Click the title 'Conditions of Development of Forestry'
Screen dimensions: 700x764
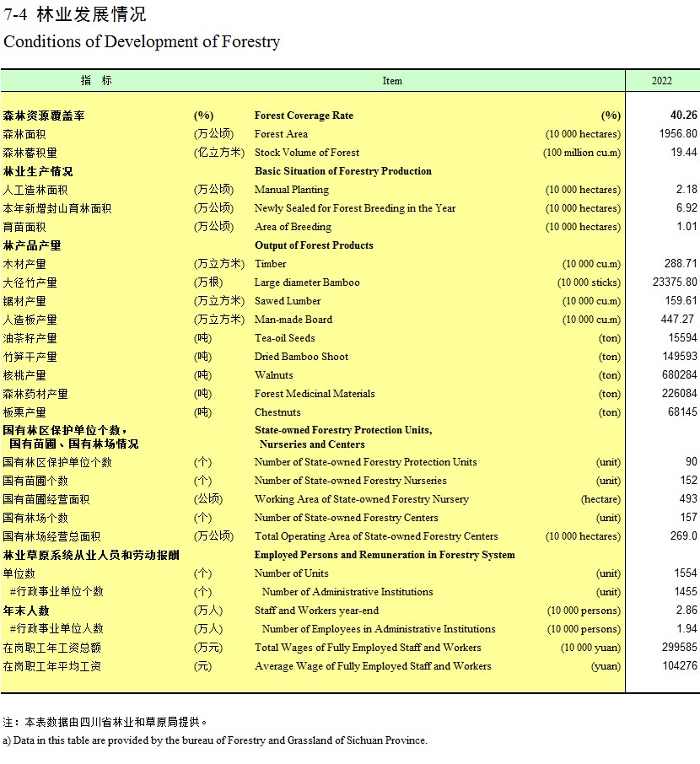(x=142, y=41)
